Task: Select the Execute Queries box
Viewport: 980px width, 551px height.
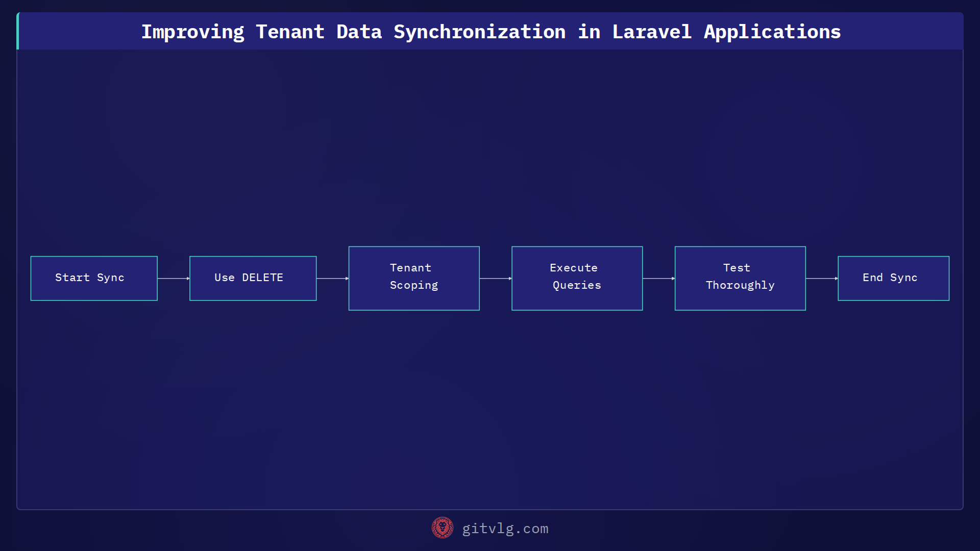Action: click(577, 278)
